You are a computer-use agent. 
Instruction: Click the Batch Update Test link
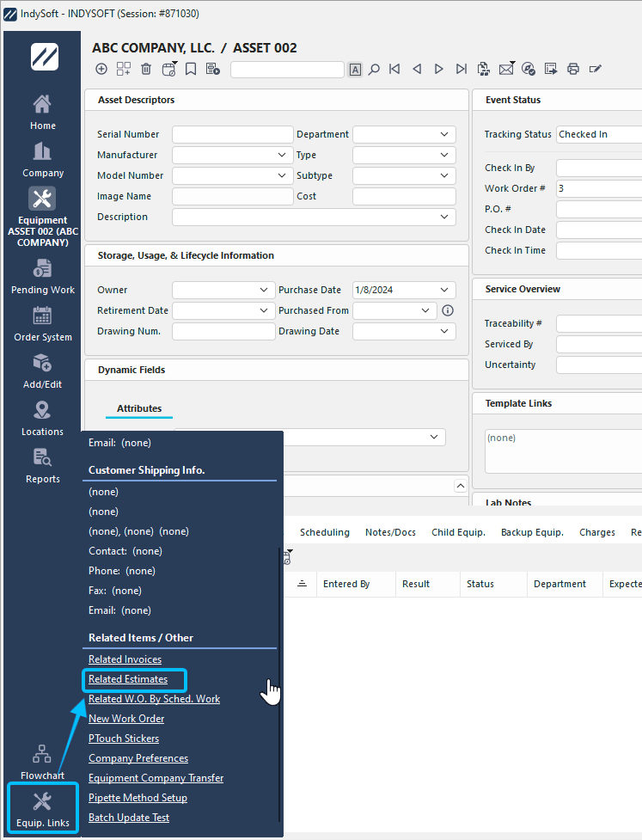(129, 818)
